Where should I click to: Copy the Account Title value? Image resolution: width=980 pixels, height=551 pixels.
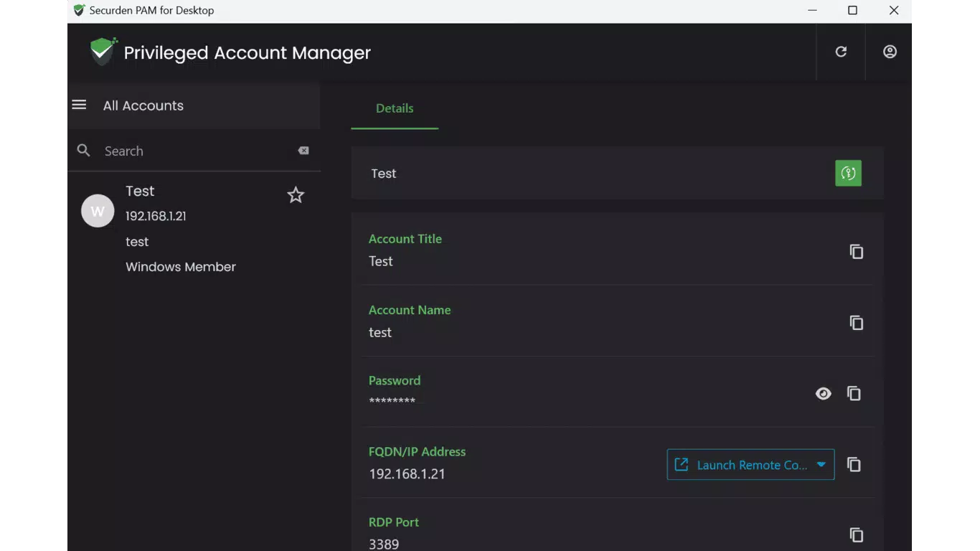(856, 251)
